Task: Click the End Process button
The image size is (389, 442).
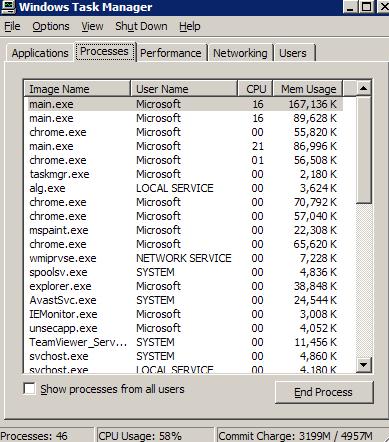Action: point(323,392)
